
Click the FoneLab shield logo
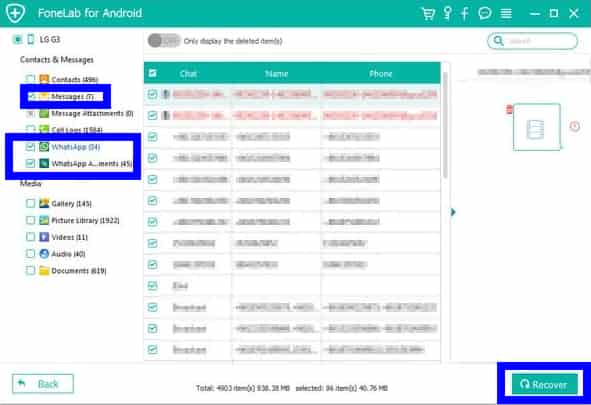pos(15,13)
